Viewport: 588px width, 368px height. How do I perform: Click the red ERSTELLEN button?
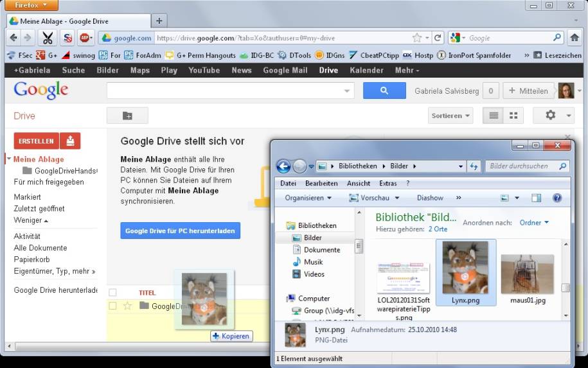click(37, 141)
